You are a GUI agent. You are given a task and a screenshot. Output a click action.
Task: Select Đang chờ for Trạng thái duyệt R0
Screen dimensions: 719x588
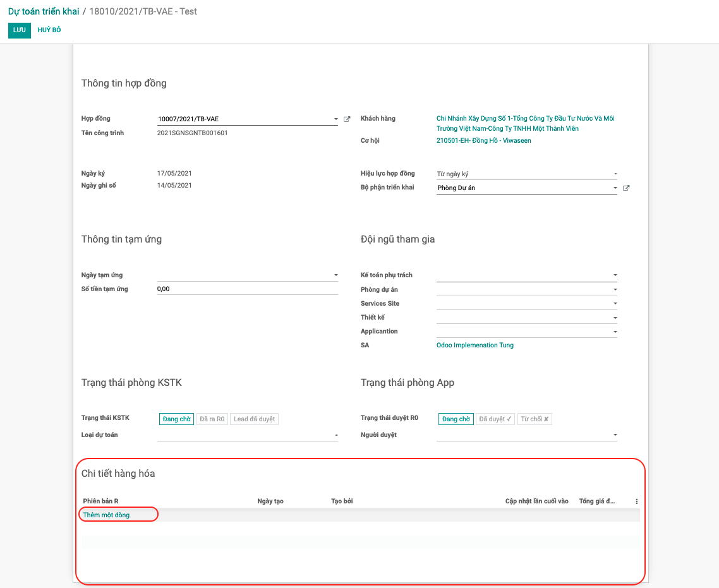pos(456,419)
